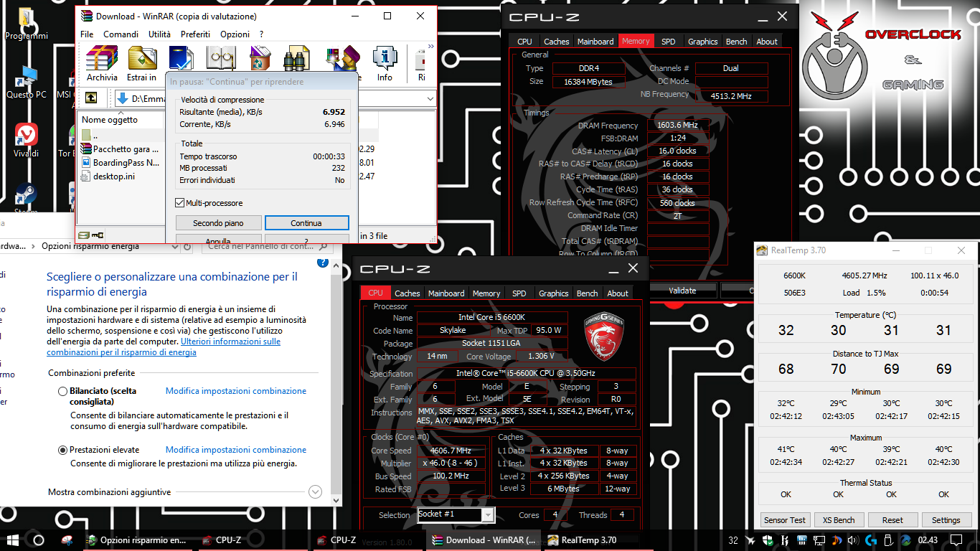Select Pacchetto gara archive in WinRAR list

point(121,149)
